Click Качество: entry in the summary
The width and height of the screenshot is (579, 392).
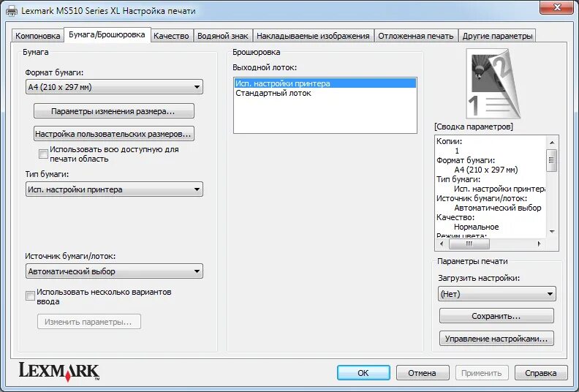click(455, 217)
